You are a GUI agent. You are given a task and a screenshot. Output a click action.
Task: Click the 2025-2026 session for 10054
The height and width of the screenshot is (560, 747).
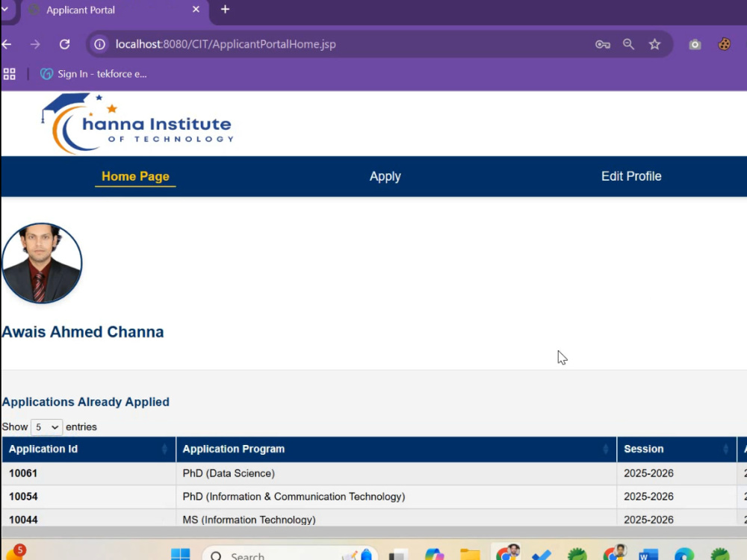[677, 497]
